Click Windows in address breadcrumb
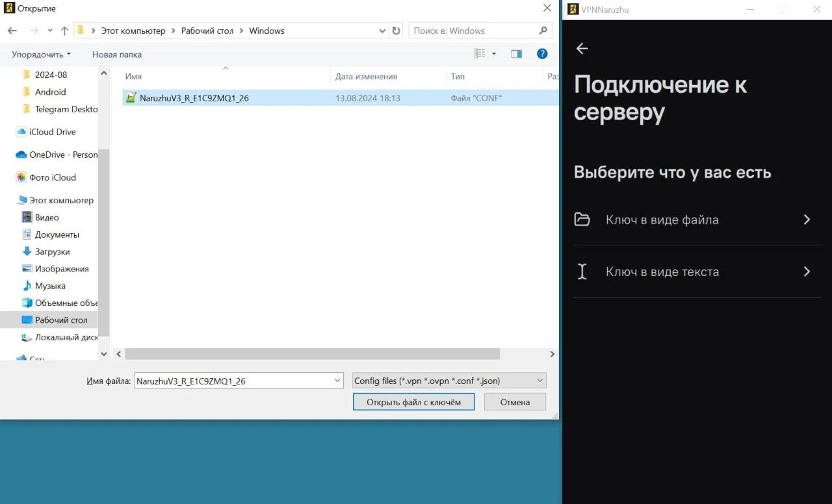 266,31
